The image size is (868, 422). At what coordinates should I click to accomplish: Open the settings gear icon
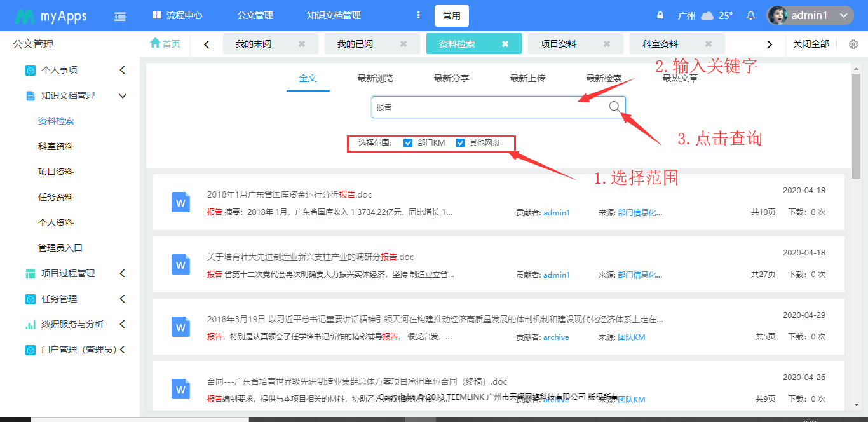point(853,44)
